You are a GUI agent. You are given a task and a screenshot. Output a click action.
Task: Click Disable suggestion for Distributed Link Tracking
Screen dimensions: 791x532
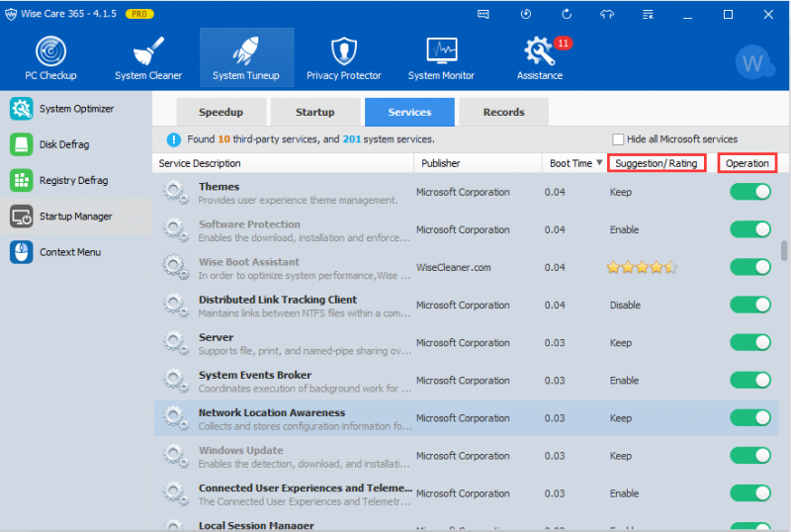point(625,305)
